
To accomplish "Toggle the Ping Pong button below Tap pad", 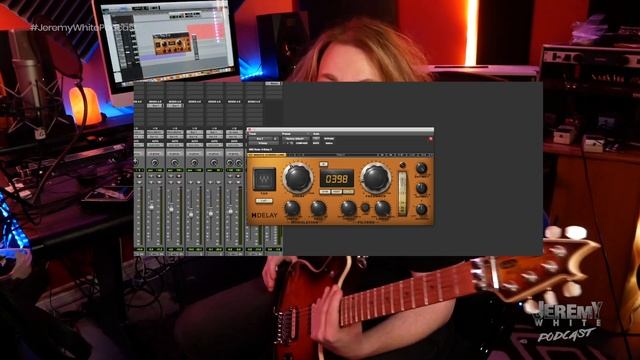I will tap(264, 201).
